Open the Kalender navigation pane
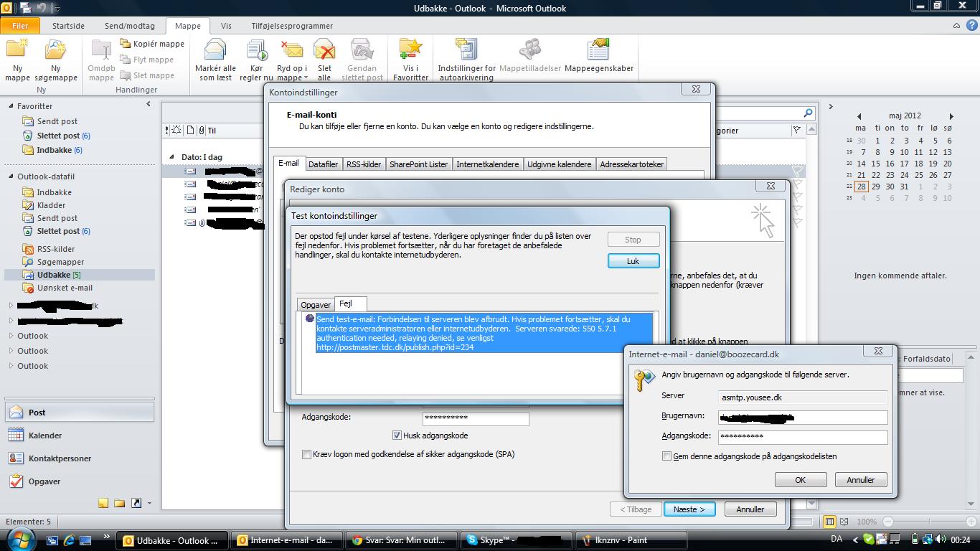Image resolution: width=980 pixels, height=551 pixels. coord(79,435)
